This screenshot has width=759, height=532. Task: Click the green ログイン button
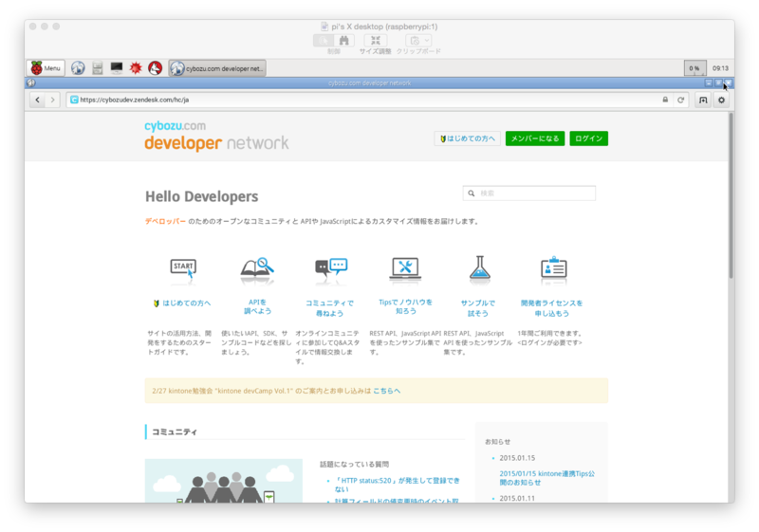click(x=588, y=138)
